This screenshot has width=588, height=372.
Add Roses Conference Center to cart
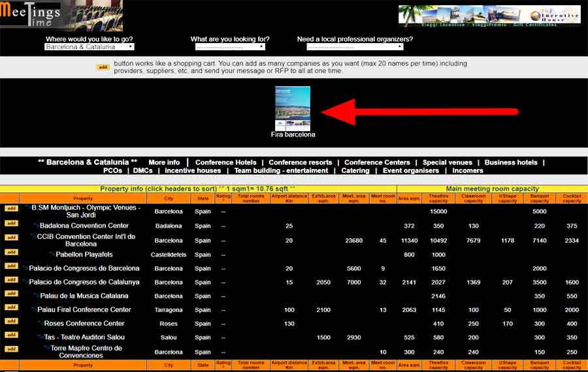click(11, 321)
